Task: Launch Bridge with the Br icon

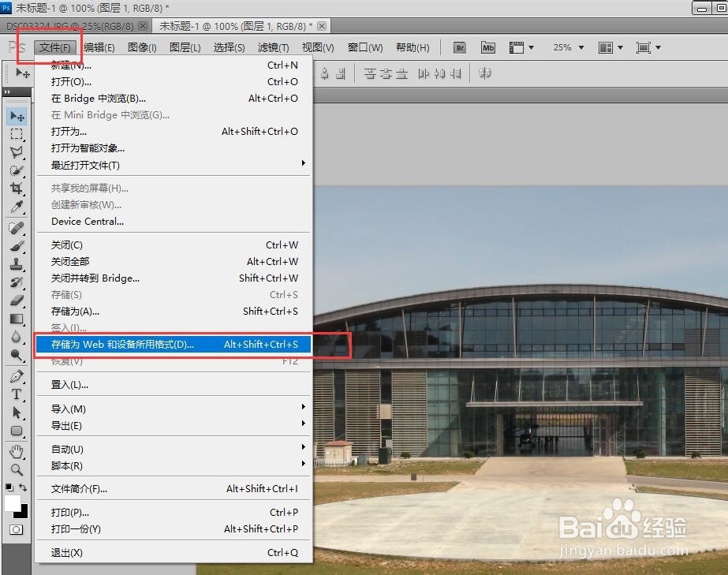Action: pyautogui.click(x=460, y=47)
